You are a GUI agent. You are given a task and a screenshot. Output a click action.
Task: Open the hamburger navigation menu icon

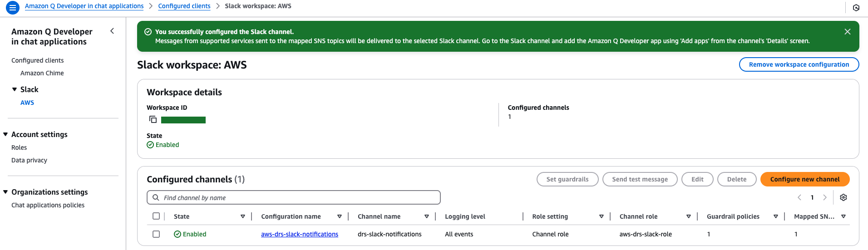12,7
